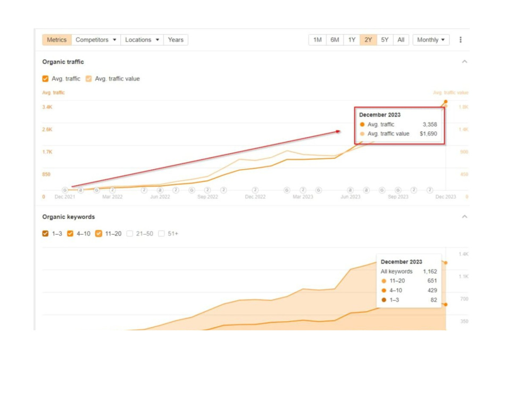The width and height of the screenshot is (532, 399).
Task: Click the 3.4K left axis label
Action: click(47, 107)
